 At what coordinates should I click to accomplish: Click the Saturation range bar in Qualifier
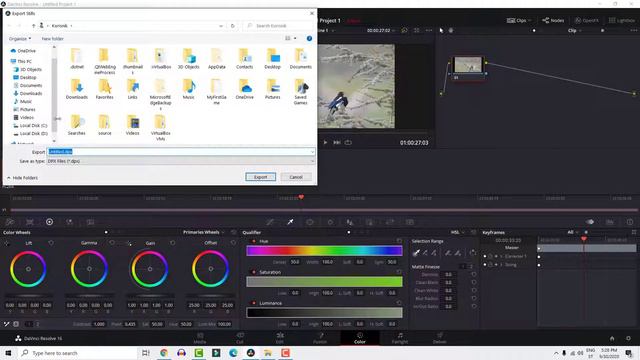pyautogui.click(x=324, y=282)
